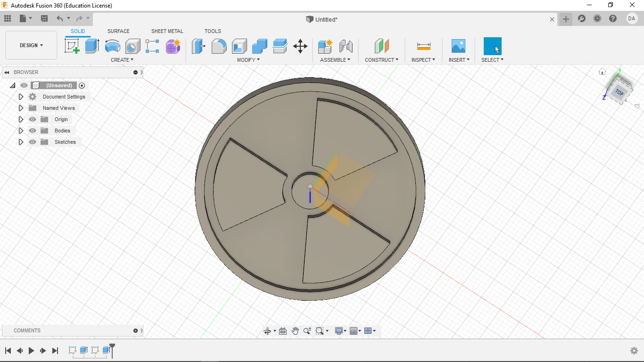Switch to the TOOLS tab

pyautogui.click(x=213, y=31)
